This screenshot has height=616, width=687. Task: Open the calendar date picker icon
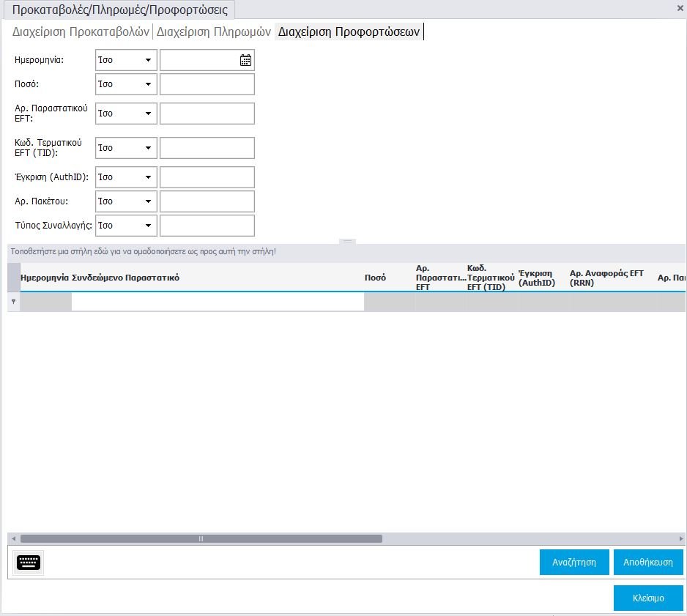(x=245, y=60)
